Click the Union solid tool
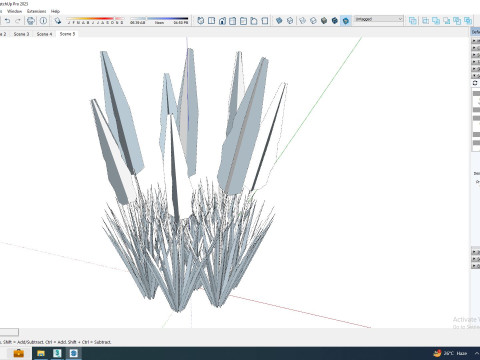The width and height of the screenshot is (480, 360). click(x=436, y=21)
